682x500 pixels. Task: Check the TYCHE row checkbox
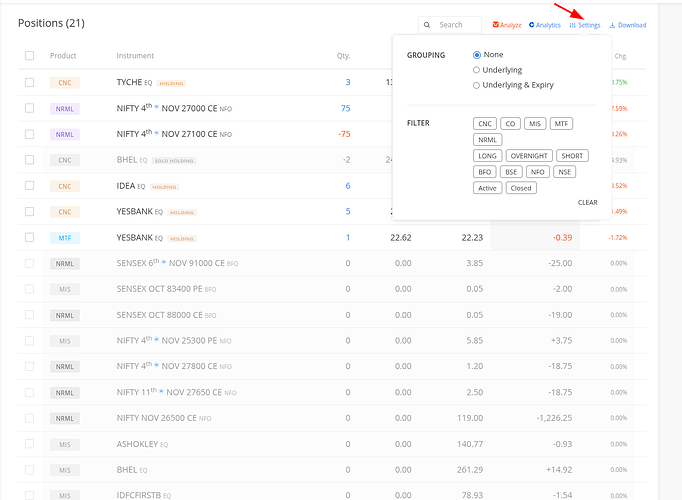point(29,82)
